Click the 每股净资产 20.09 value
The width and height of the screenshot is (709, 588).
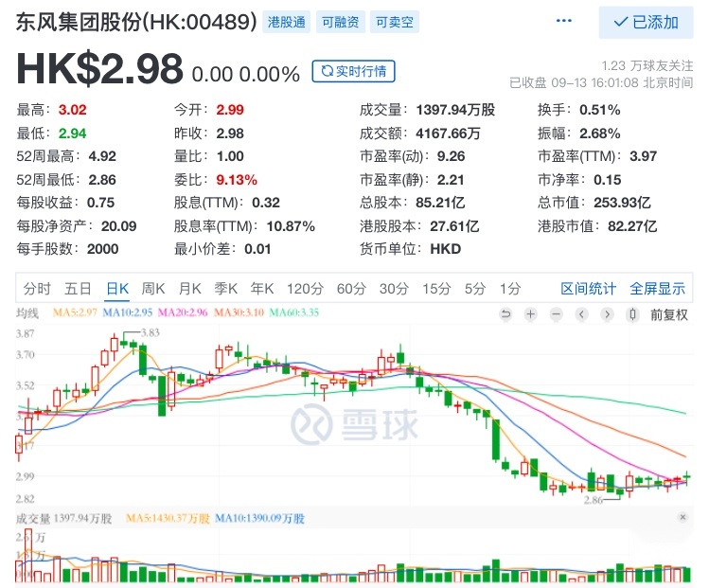click(119, 226)
